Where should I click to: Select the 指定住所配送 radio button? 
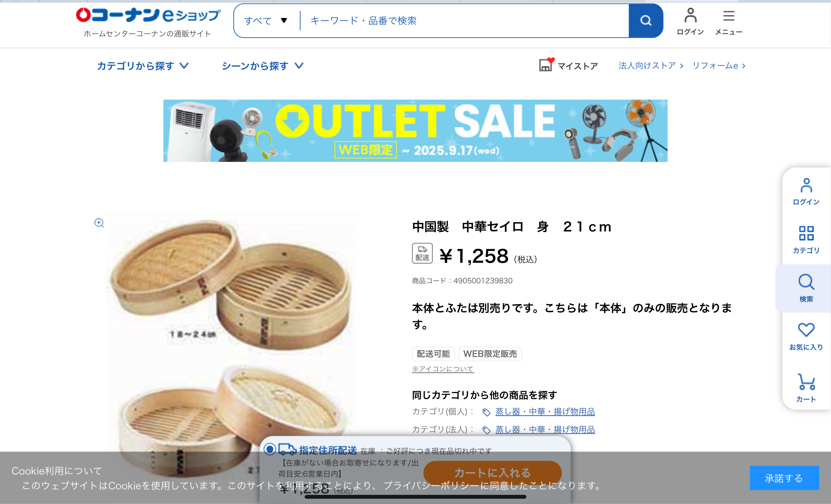pos(270,449)
